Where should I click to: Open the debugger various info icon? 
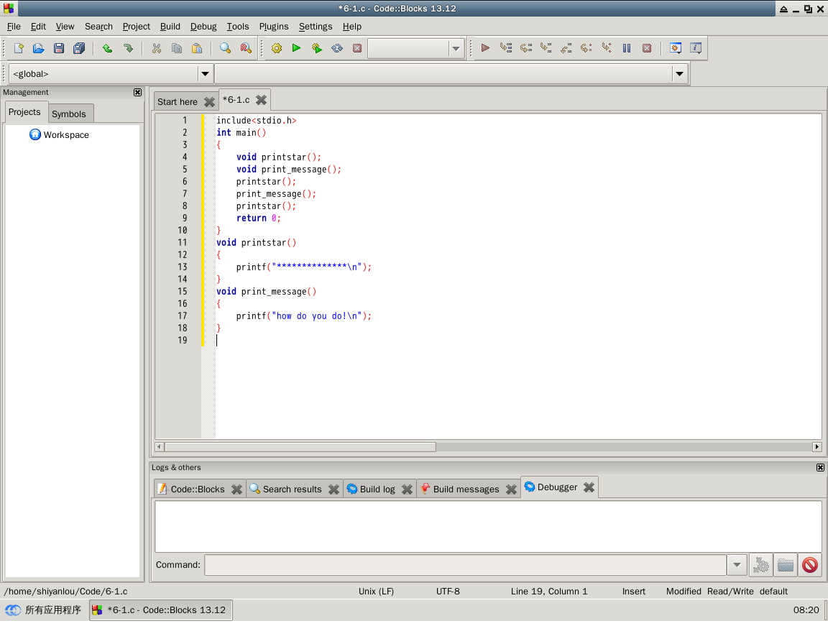click(696, 48)
